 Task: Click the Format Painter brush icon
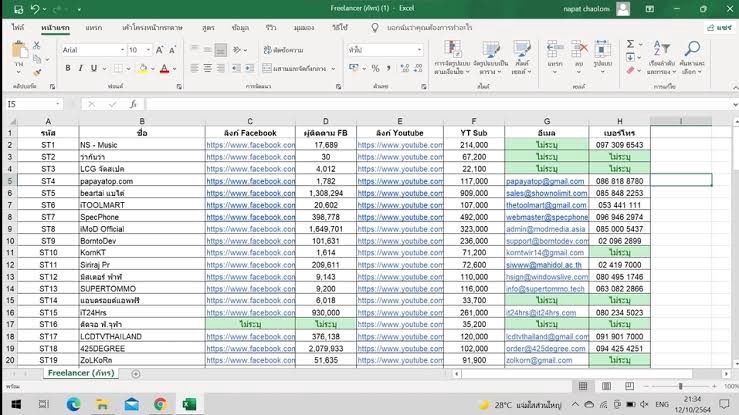click(x=37, y=72)
